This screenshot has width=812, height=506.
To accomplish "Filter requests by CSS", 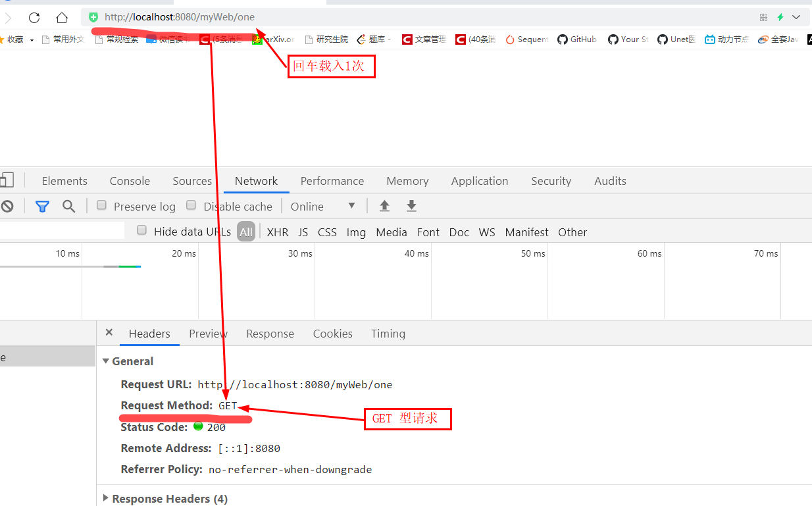I will click(x=327, y=232).
